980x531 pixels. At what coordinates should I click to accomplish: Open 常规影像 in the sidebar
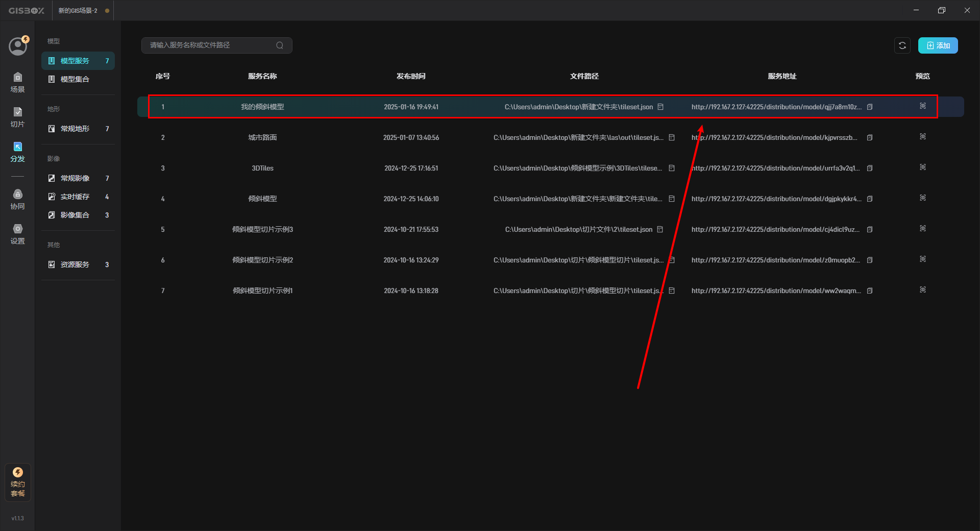(78, 178)
